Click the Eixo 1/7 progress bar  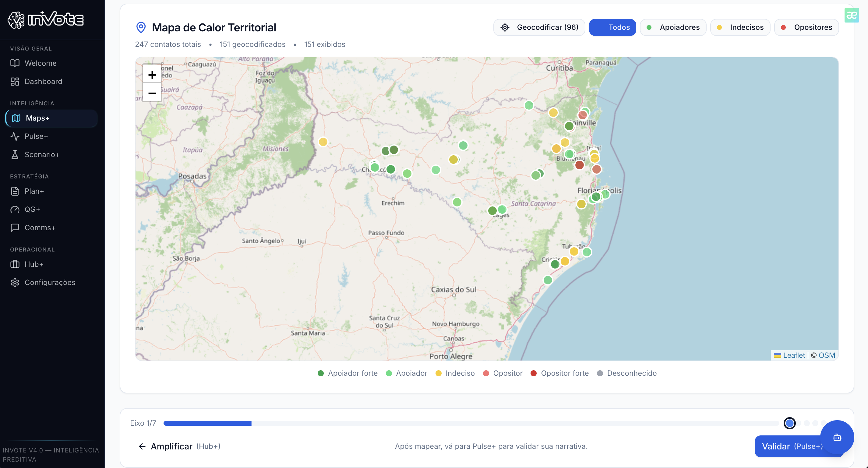[x=471, y=423]
